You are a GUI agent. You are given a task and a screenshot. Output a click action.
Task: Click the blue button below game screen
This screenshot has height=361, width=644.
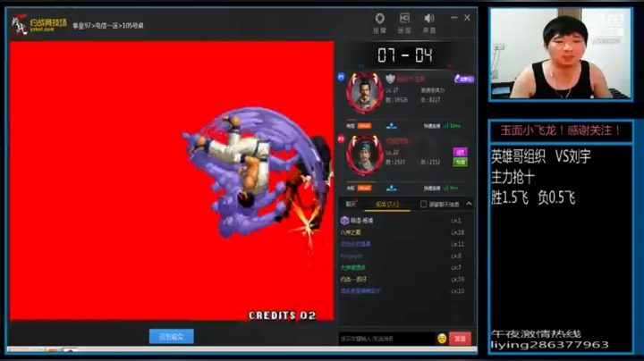click(x=171, y=336)
